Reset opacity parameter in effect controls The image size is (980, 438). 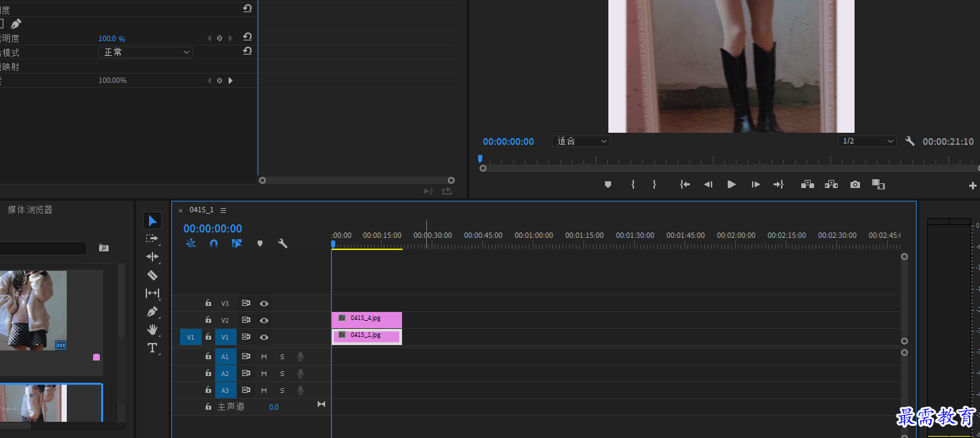[x=248, y=38]
